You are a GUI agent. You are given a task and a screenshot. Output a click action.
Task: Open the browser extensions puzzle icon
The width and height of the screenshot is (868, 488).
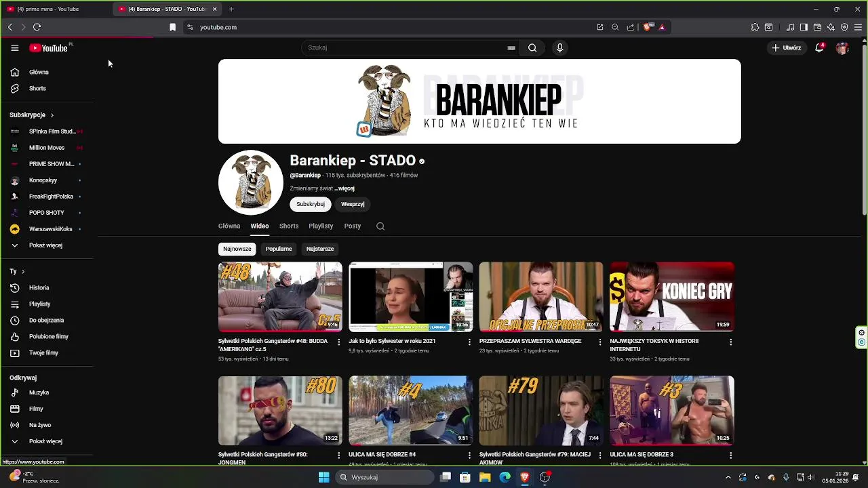[755, 27]
